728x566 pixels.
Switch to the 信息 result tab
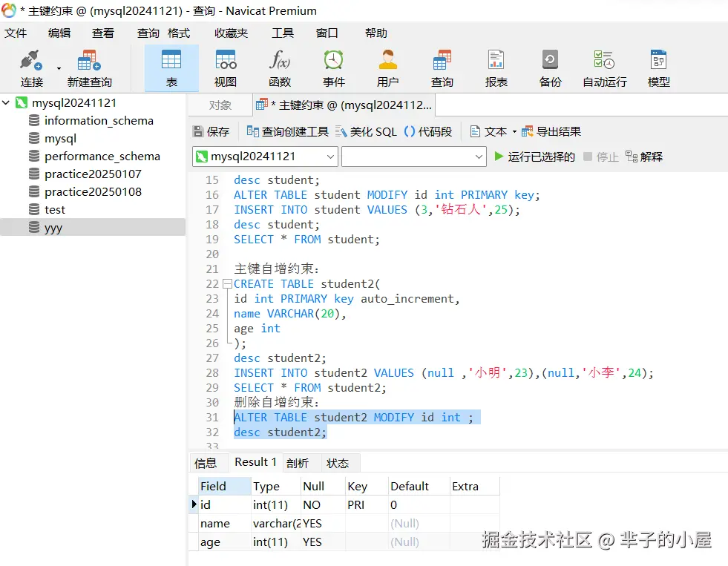[x=206, y=463]
